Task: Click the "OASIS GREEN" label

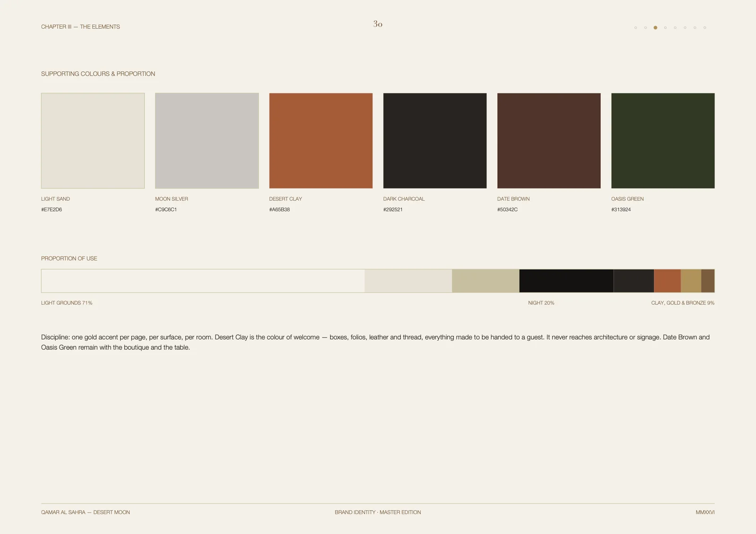Action: [627, 199]
